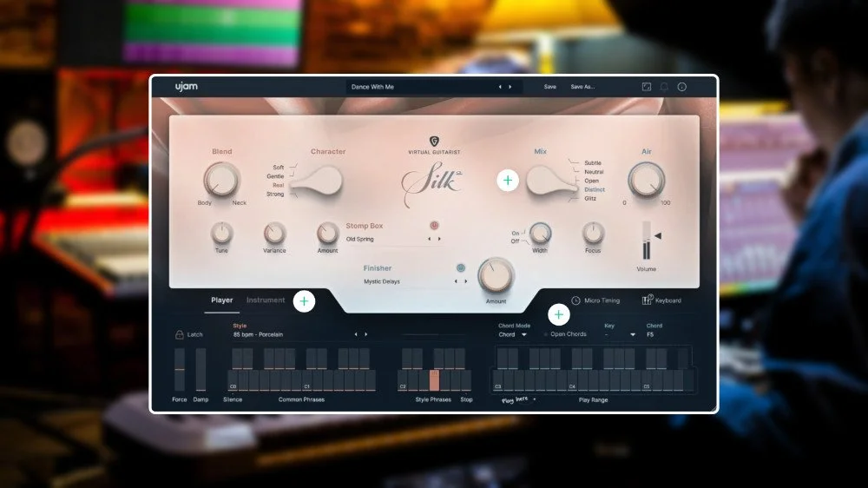
Task: Select the Soft character option
Action: click(278, 168)
